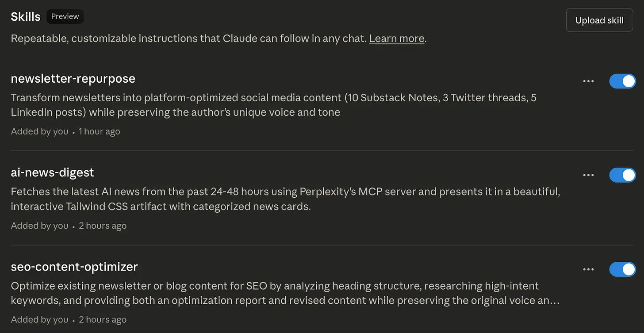The image size is (644, 333).
Task: Click the "1 hour ago" timestamp
Action: [x=99, y=131]
